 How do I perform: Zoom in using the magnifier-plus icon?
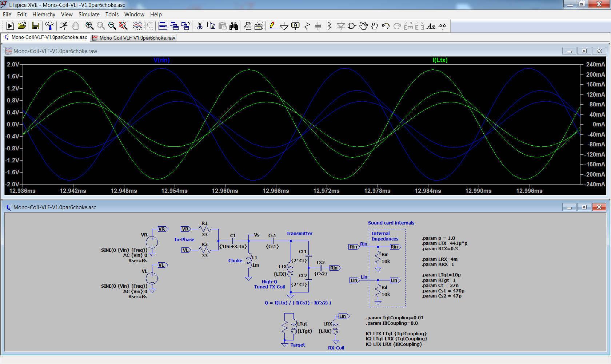[89, 26]
